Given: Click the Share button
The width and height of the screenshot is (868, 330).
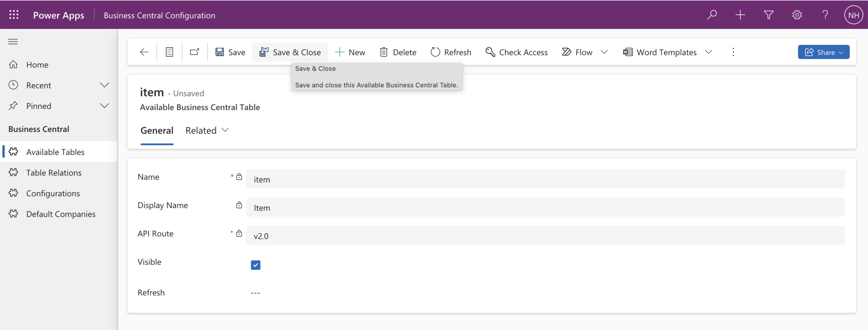Looking at the screenshot, I should point(823,52).
